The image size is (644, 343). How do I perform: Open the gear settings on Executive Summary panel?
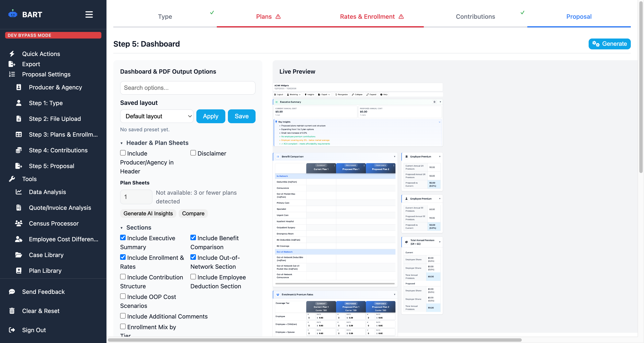point(434,102)
